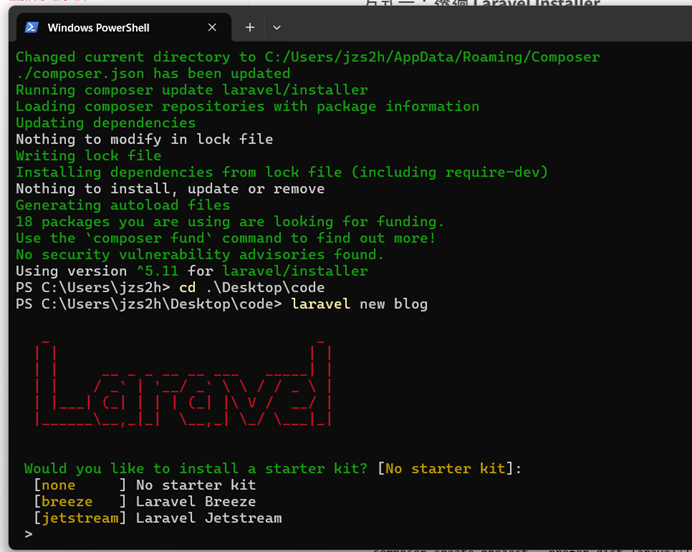Click 'Running composer update laravel/installer' line
The width and height of the screenshot is (692, 552).
pos(192,90)
